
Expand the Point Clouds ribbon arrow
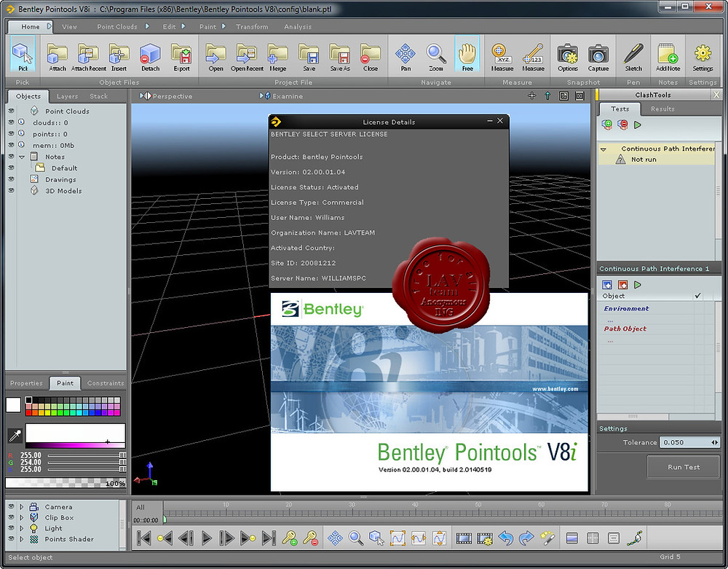click(x=147, y=26)
